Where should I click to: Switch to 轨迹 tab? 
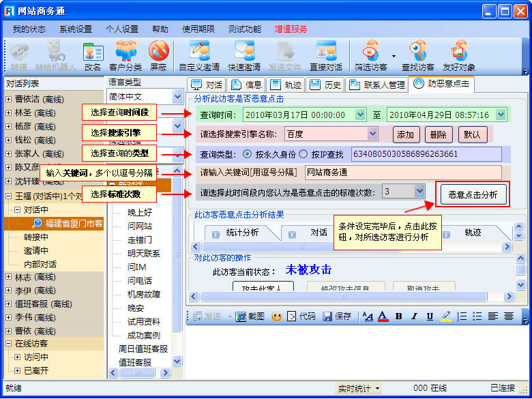tap(286, 85)
